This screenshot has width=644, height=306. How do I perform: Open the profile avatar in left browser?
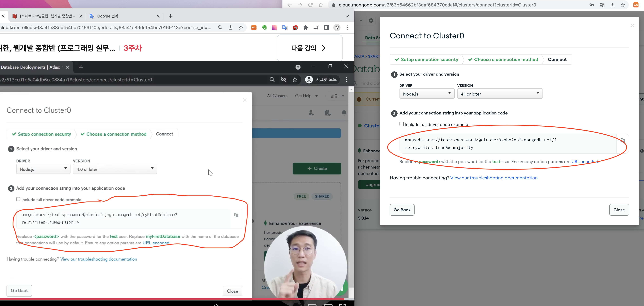337,28
